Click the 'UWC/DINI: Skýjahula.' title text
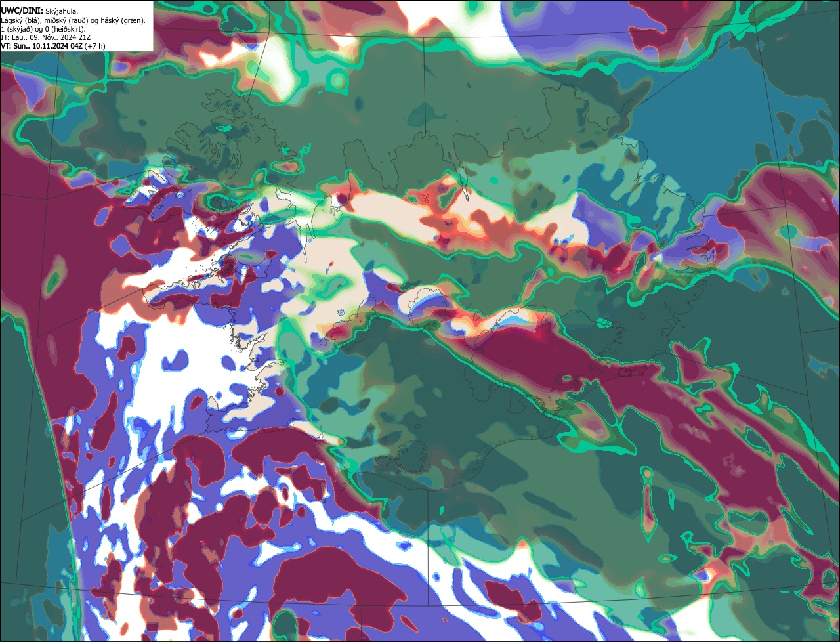 (x=39, y=11)
